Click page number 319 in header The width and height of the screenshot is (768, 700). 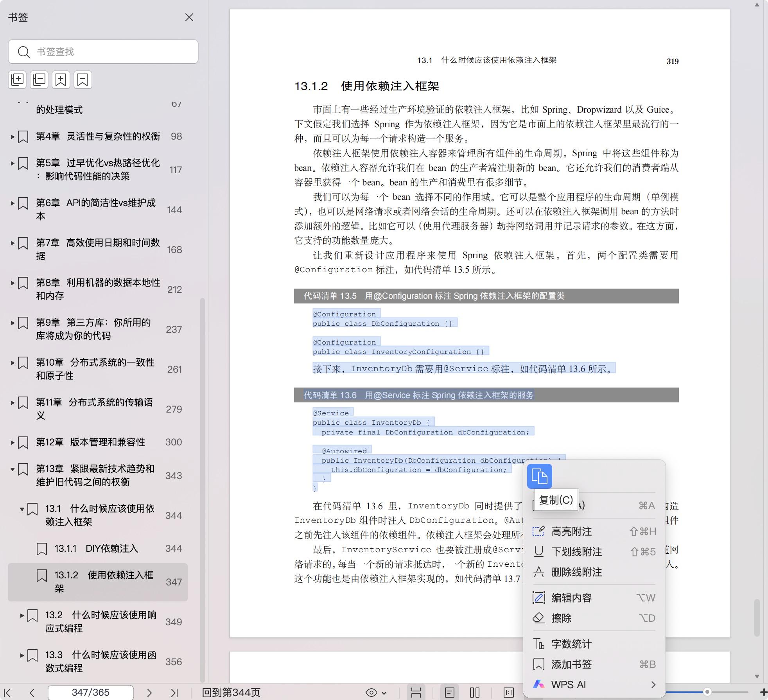click(673, 61)
